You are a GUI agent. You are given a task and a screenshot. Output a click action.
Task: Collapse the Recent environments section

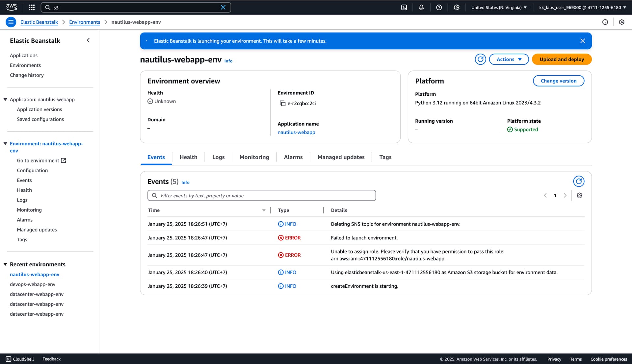[x=5, y=264]
